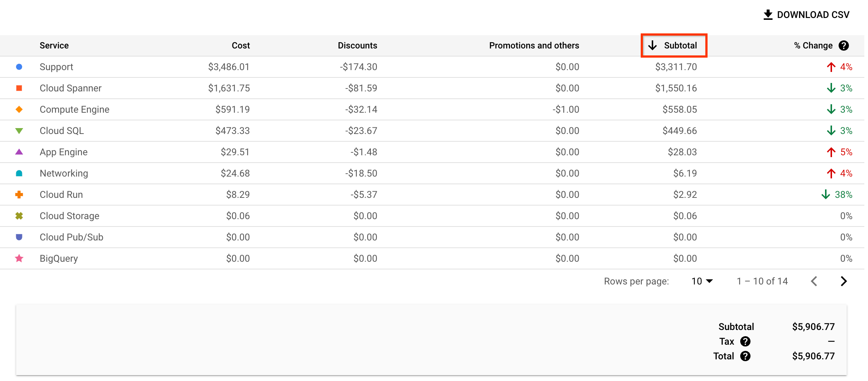Click the orange diamond marker for Compute Engine
This screenshot has width=868, height=381.
(x=19, y=109)
